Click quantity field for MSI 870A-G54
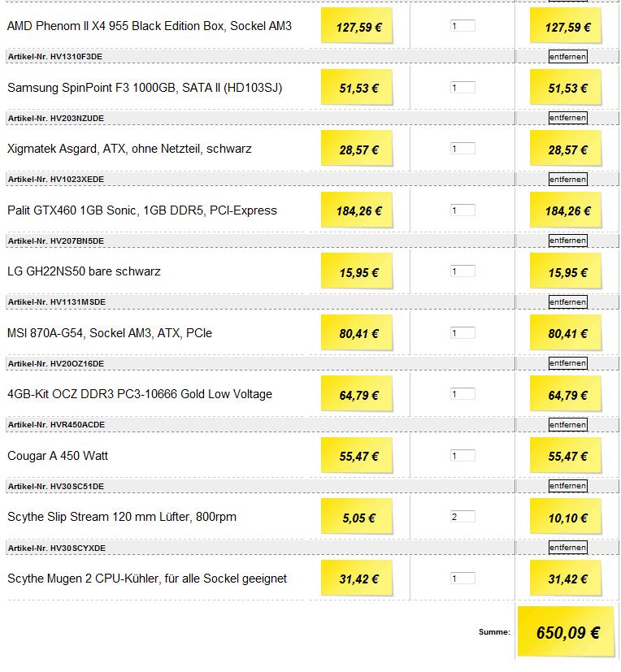The image size is (621, 672). tap(462, 332)
